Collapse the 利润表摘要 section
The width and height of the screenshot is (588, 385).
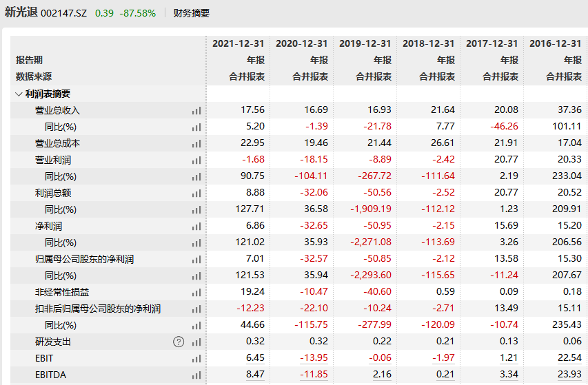coord(19,94)
